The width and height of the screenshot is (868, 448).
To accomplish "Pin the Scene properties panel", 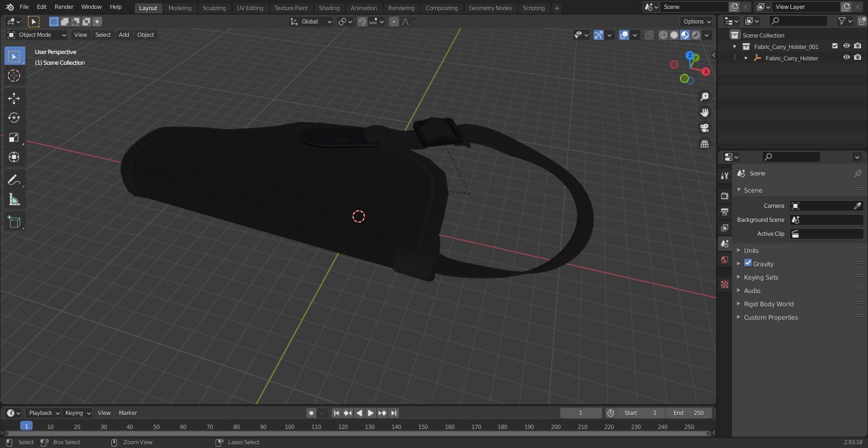I will (x=857, y=173).
